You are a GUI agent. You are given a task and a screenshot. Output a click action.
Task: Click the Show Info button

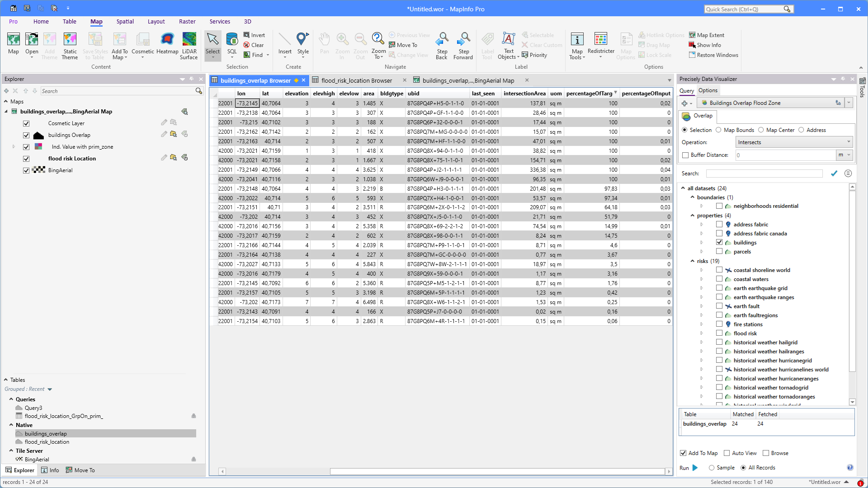708,45
